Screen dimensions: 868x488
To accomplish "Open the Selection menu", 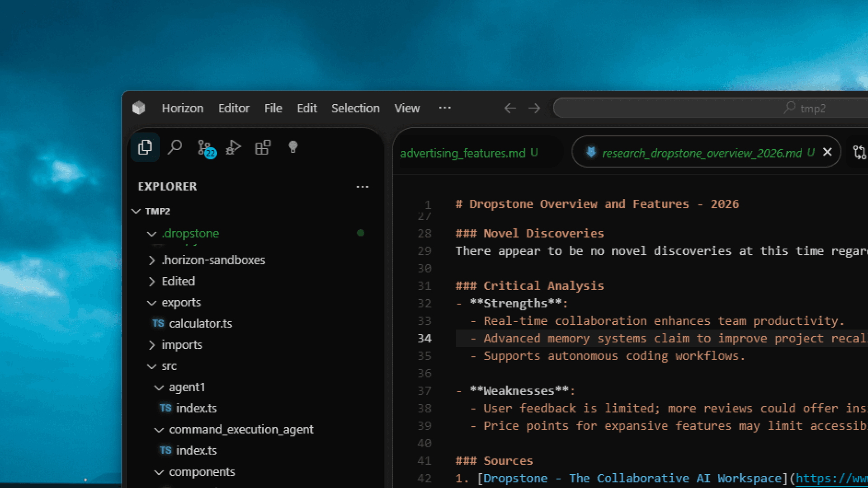I will (355, 108).
